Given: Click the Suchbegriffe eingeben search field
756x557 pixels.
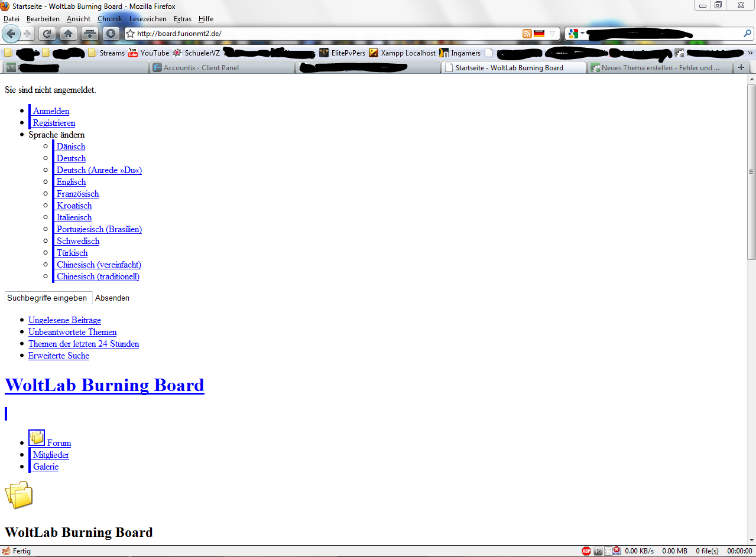Looking at the screenshot, I should click(48, 298).
